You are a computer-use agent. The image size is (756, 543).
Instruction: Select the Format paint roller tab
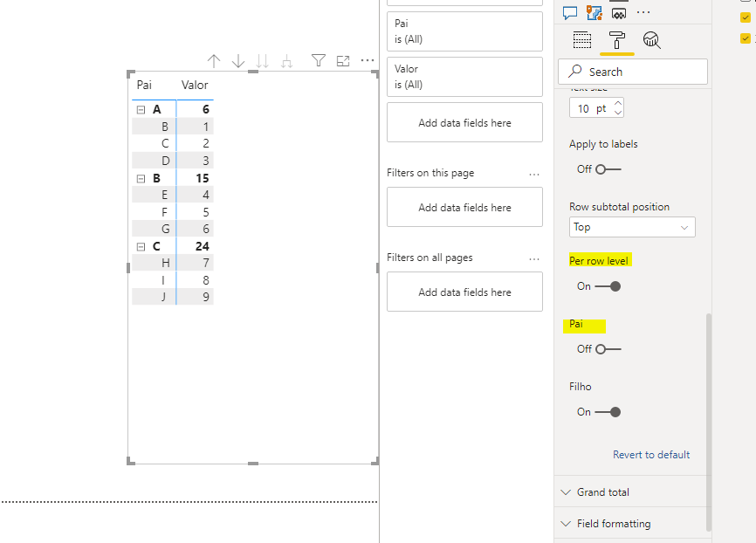pyautogui.click(x=616, y=40)
